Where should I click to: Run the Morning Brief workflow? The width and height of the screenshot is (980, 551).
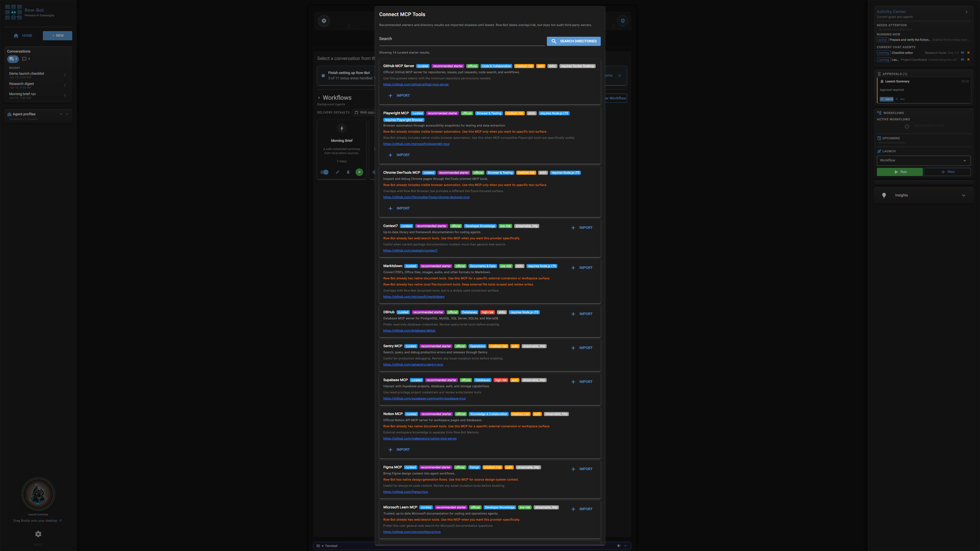tap(359, 172)
